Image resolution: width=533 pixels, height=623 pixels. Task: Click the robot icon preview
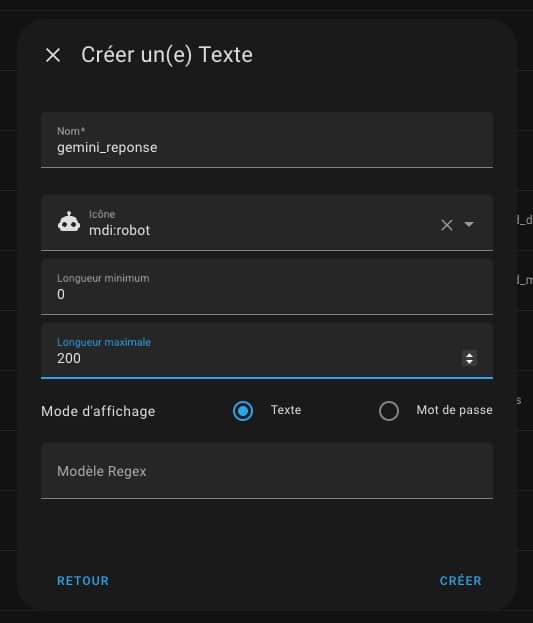[69, 222]
